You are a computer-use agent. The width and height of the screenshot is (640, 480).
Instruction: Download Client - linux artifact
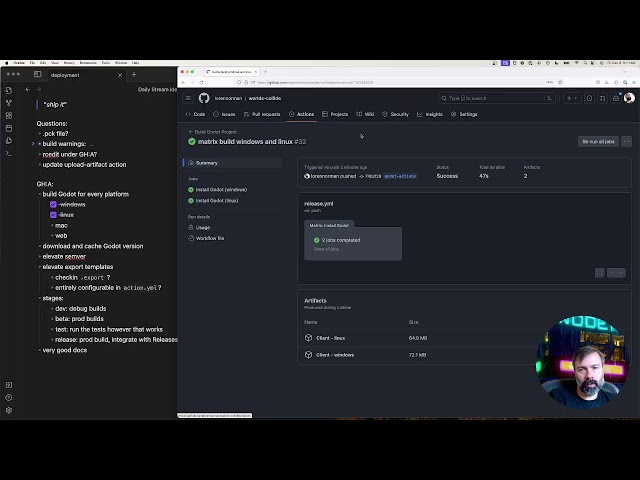pyautogui.click(x=331, y=338)
